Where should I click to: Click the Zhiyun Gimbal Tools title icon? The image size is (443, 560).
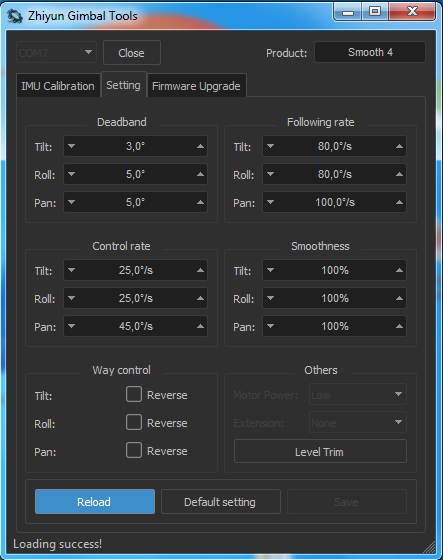point(15,16)
